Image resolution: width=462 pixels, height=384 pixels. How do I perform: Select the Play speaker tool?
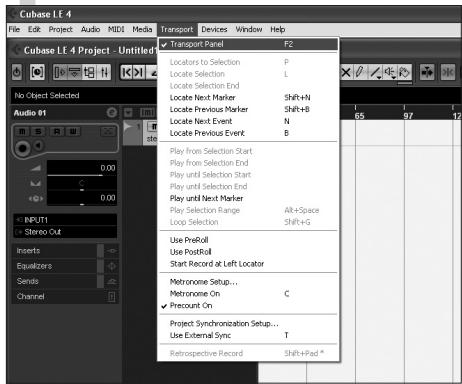(389, 72)
